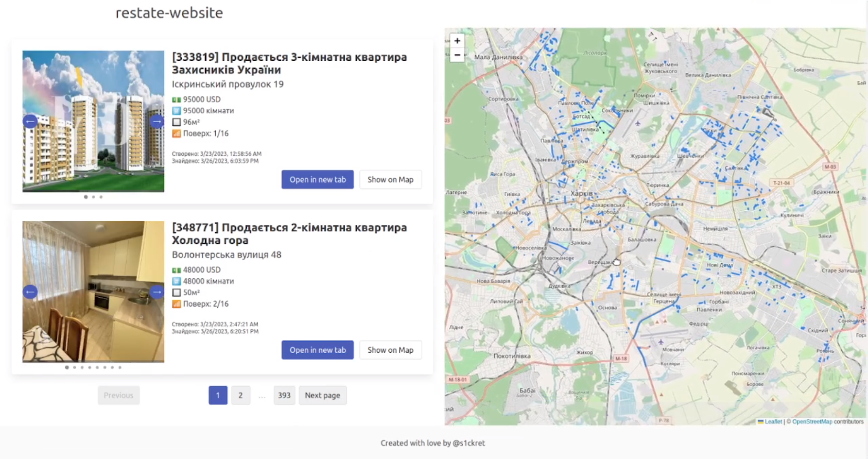The height and width of the screenshot is (459, 868).
Task: Select page 1 in pagination
Action: [x=218, y=395]
